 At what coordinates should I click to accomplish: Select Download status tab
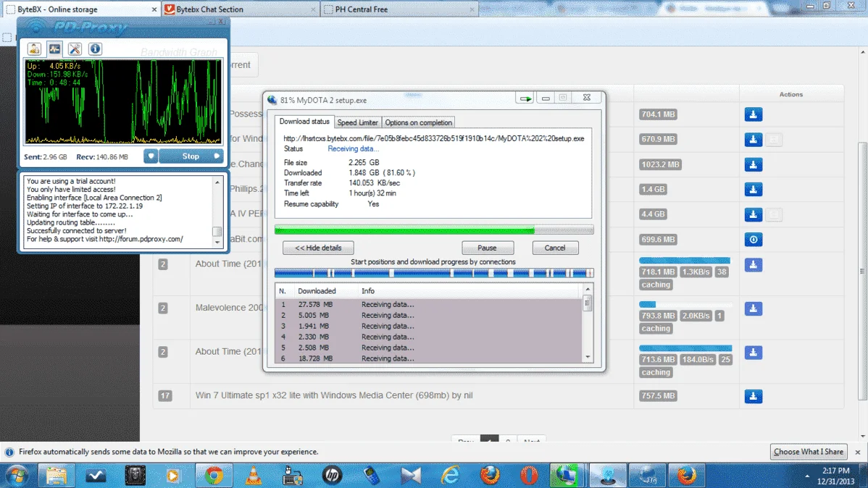(304, 122)
